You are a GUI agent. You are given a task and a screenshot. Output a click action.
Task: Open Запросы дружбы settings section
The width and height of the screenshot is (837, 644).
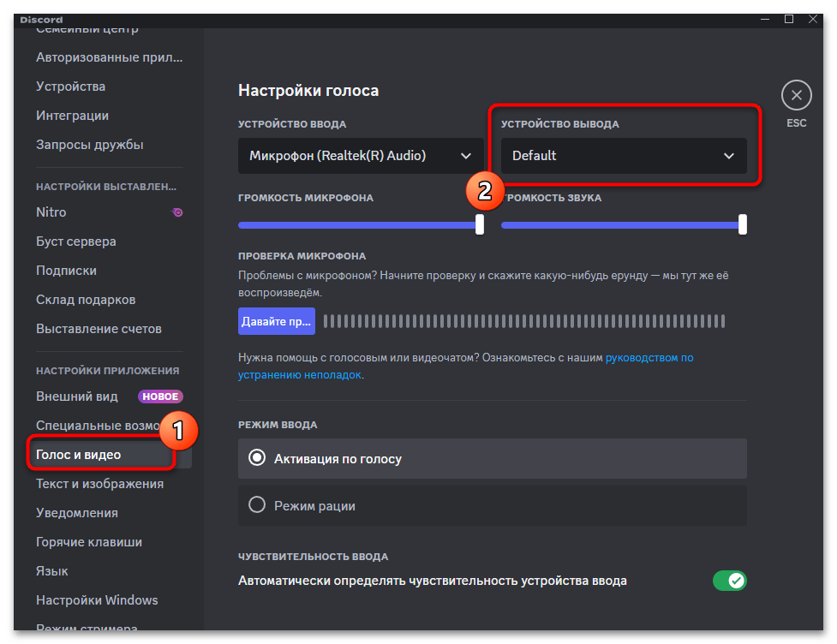click(90, 145)
